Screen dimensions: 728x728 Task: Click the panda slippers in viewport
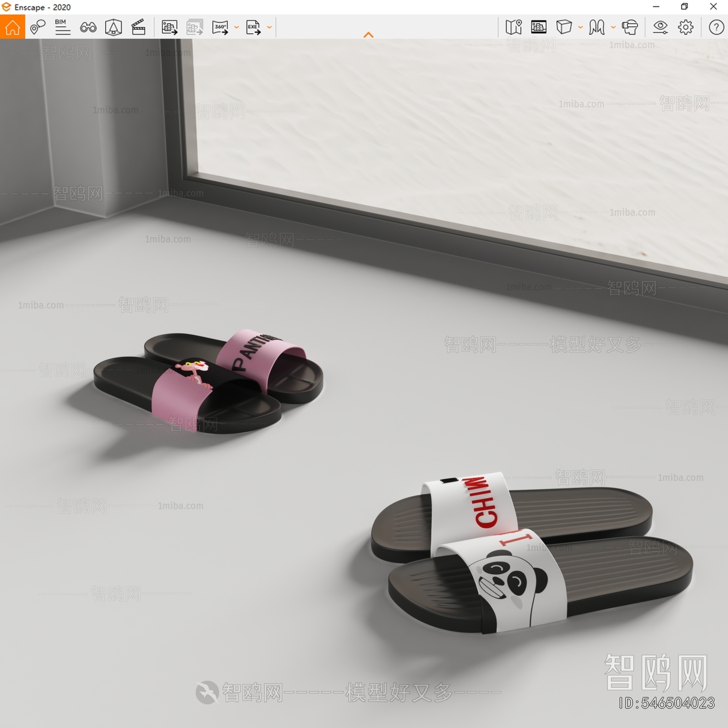[532, 552]
